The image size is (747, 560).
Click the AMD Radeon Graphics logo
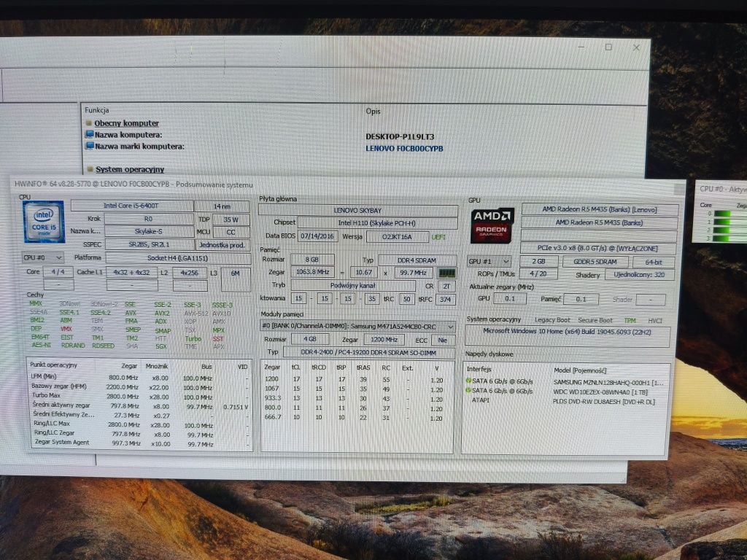click(x=492, y=225)
